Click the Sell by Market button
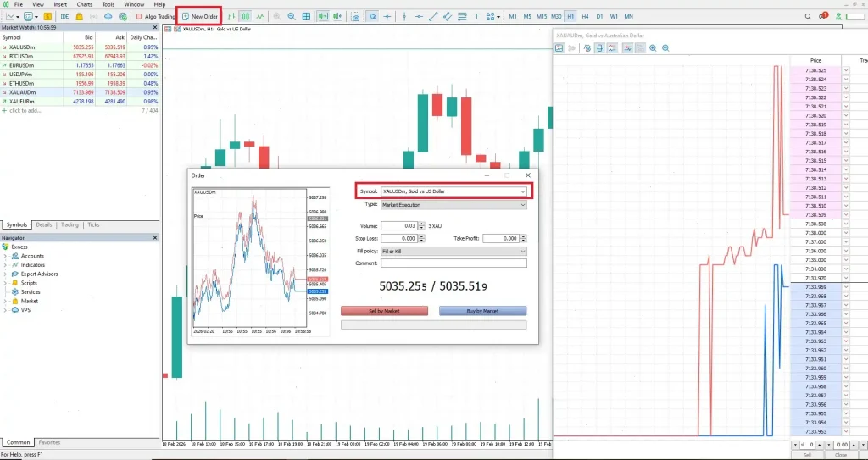Viewport: 868px width, 460px height. (384, 311)
